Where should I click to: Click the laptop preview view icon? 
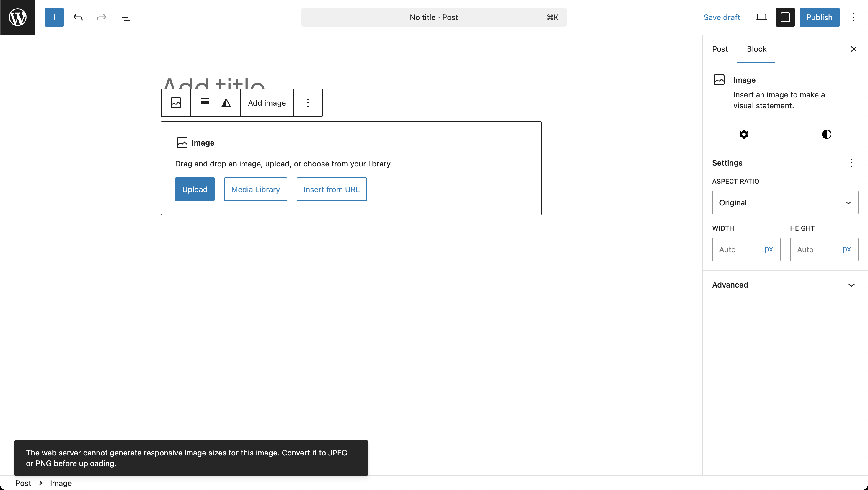(x=761, y=17)
